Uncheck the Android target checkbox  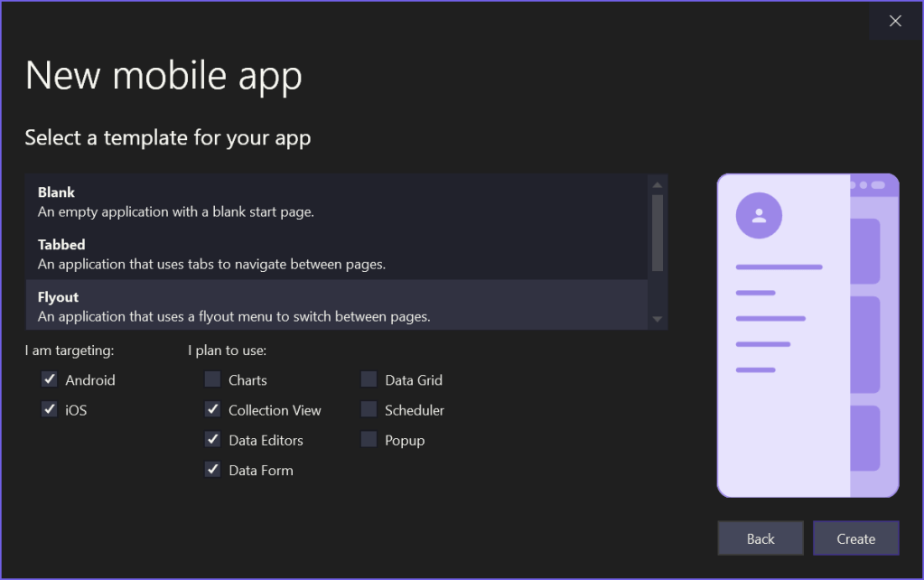pos(50,379)
